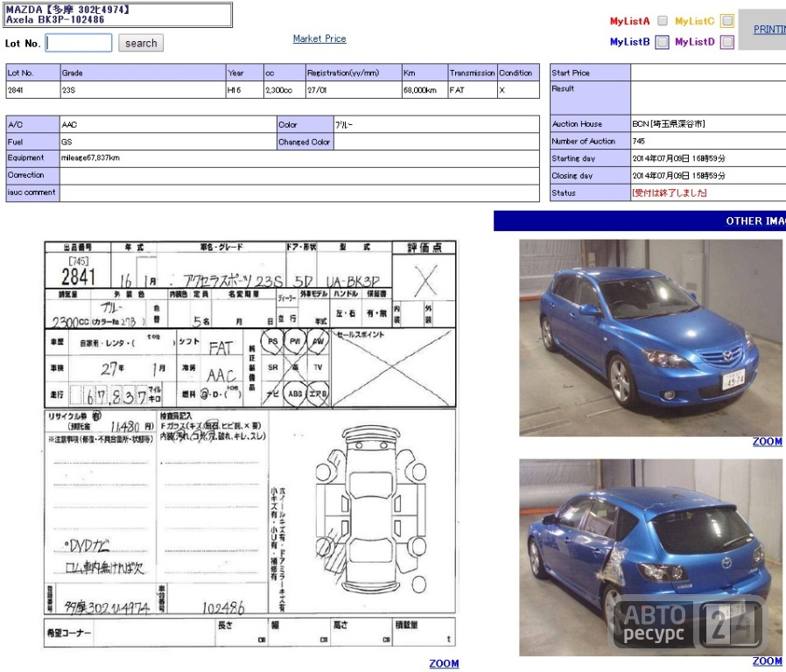The image size is (786, 672).
Task: Click ZOOM link under rear car photo
Action: [767, 661]
